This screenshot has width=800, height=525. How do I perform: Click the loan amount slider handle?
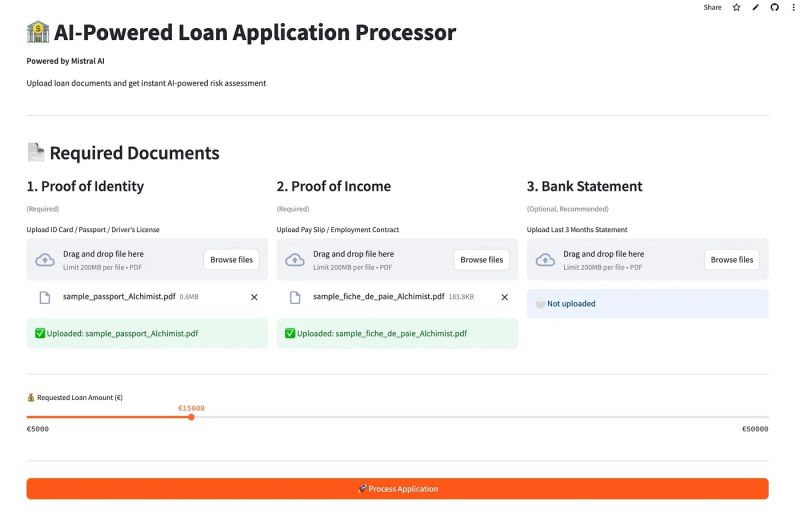191,417
